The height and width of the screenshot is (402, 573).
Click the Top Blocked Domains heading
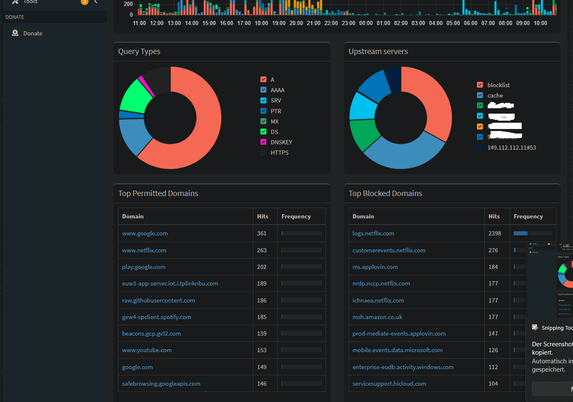[x=385, y=193]
